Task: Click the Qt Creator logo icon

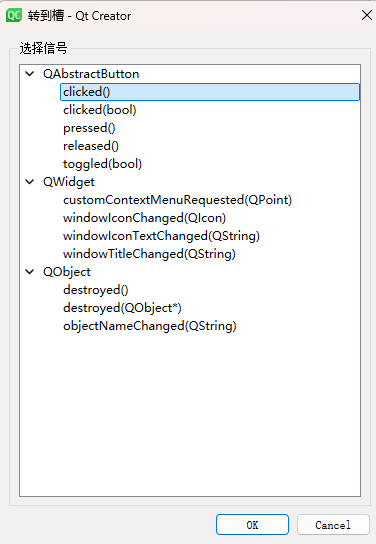Action: coord(14,16)
